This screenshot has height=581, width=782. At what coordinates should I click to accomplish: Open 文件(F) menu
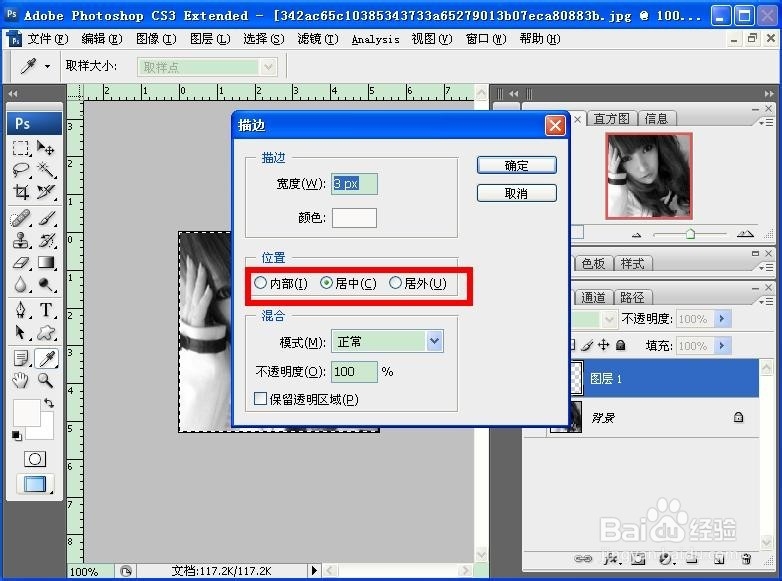pos(47,39)
